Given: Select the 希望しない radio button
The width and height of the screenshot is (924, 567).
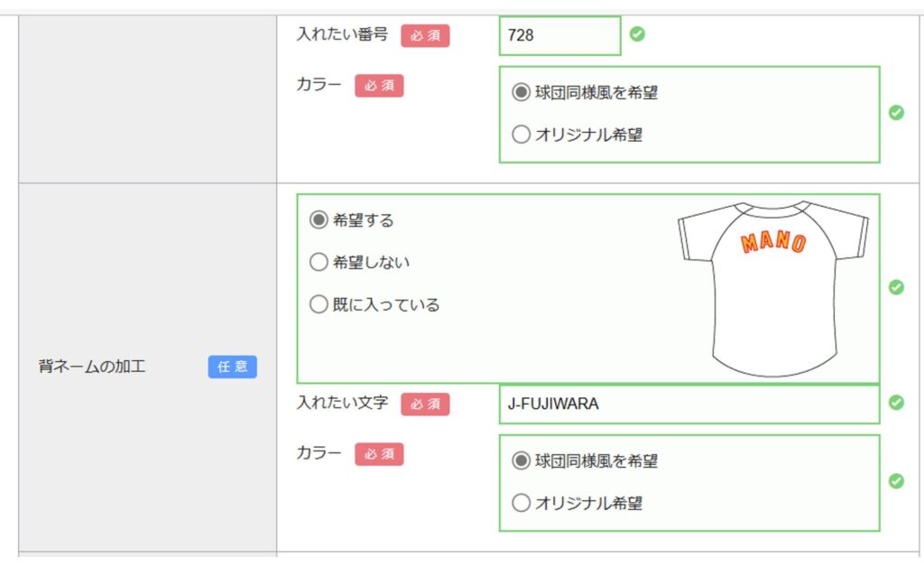Looking at the screenshot, I should click(319, 262).
